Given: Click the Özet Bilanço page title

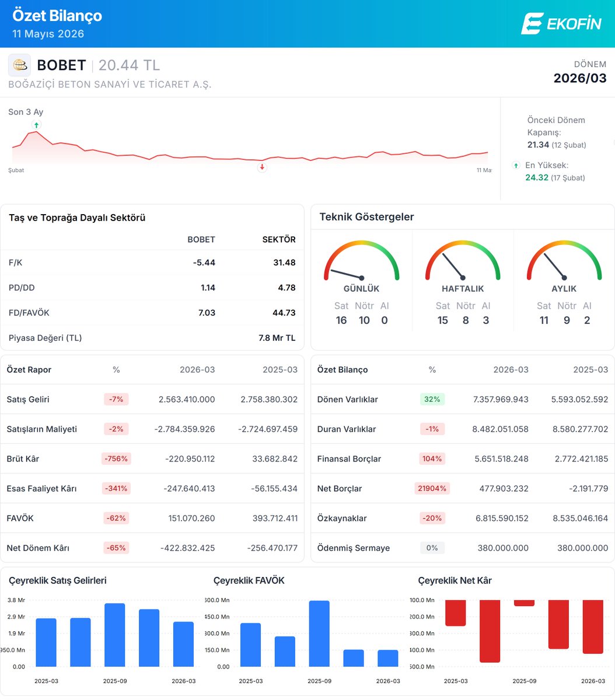Looking at the screenshot, I should click(57, 16).
